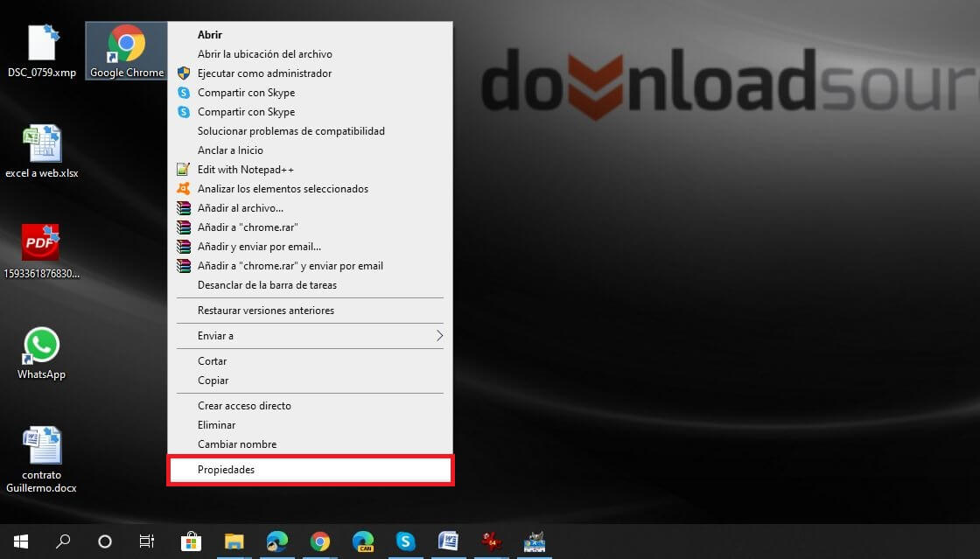The image size is (980, 559).
Task: Choose Eliminar in context menu
Action: point(310,424)
